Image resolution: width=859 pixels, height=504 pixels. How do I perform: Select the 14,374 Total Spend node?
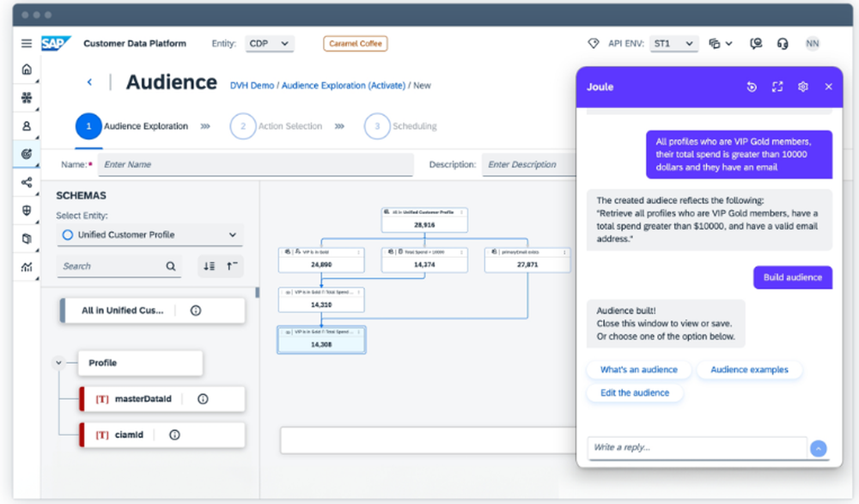pyautogui.click(x=424, y=259)
